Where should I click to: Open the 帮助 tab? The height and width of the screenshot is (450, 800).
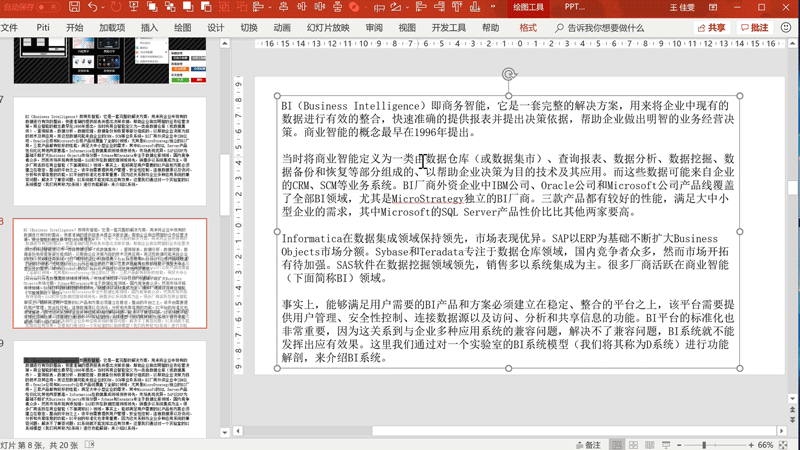(x=490, y=28)
